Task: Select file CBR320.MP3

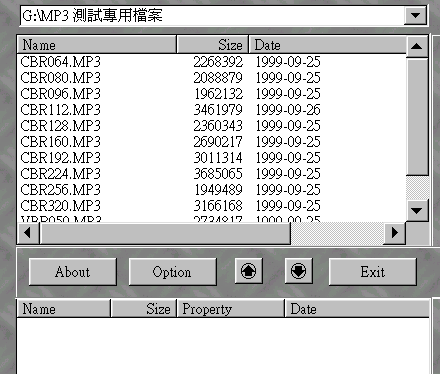Action: click(60, 206)
